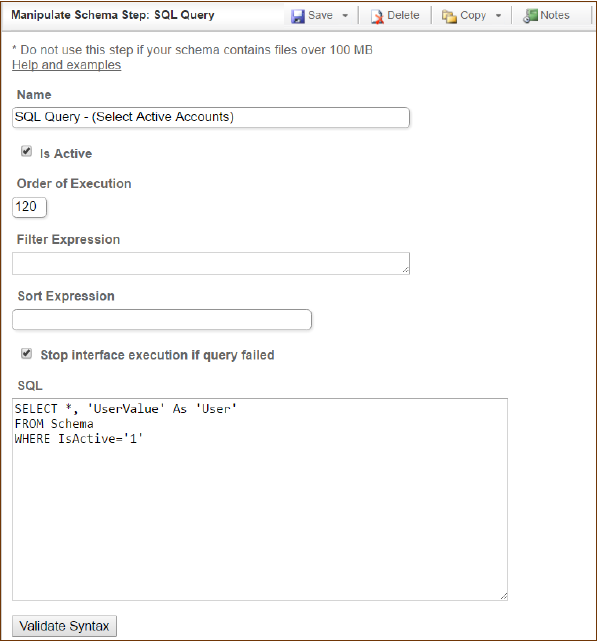The height and width of the screenshot is (641, 598).
Task: Click the Save floppy disk icon
Action: 298,16
